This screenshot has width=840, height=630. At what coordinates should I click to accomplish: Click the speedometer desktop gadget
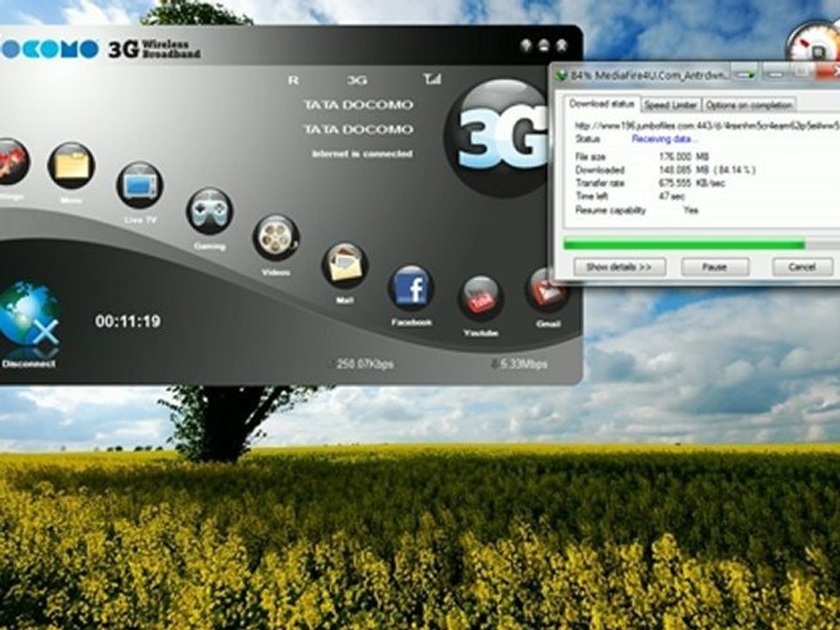(815, 45)
